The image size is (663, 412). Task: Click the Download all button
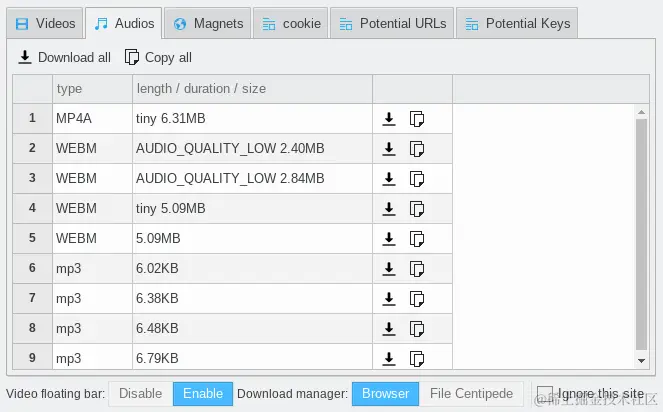[65, 57]
